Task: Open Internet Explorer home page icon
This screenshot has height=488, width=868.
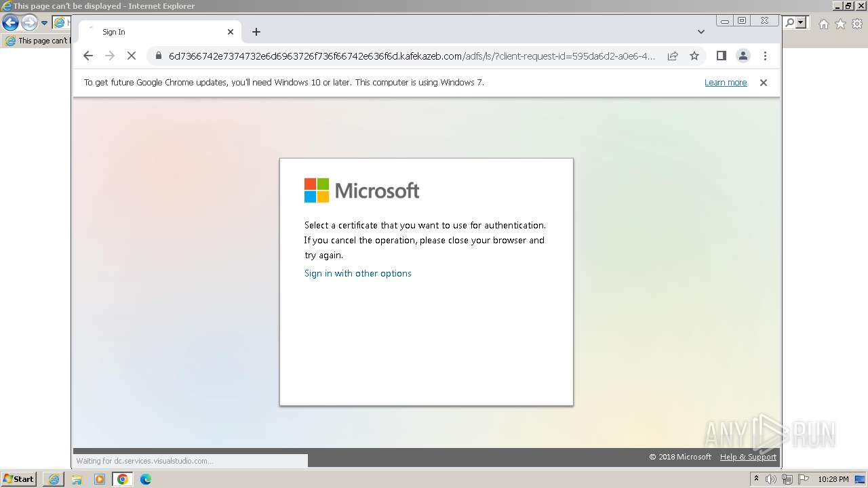Action: pyautogui.click(x=823, y=24)
